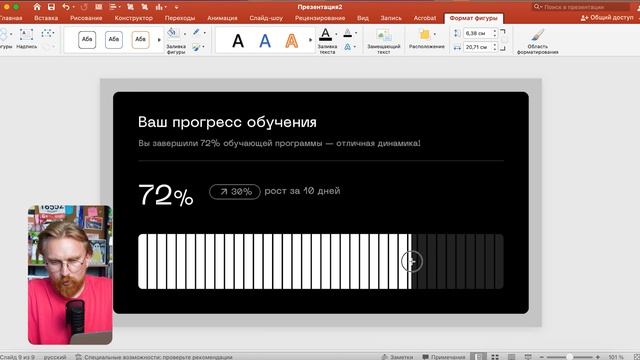Open the Заливка фигуры dropdown arrow
The image size is (640, 360).
184,33
